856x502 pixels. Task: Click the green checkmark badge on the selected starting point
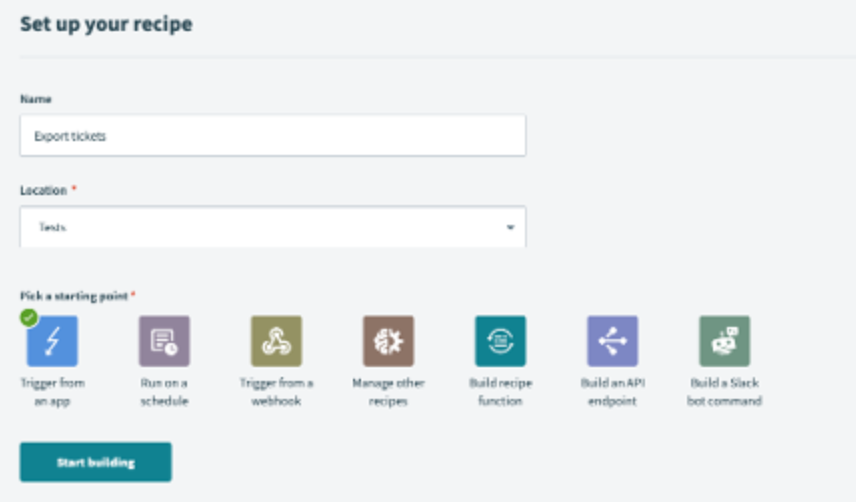pos(29,318)
